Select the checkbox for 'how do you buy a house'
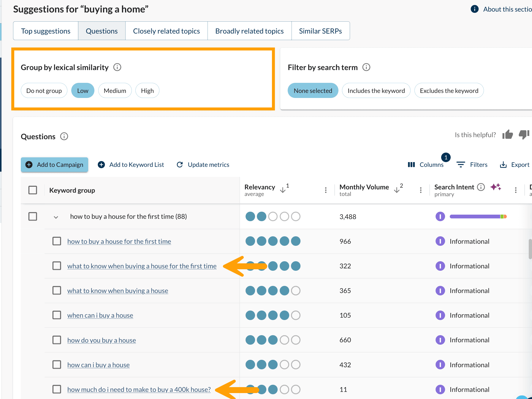 coord(56,340)
